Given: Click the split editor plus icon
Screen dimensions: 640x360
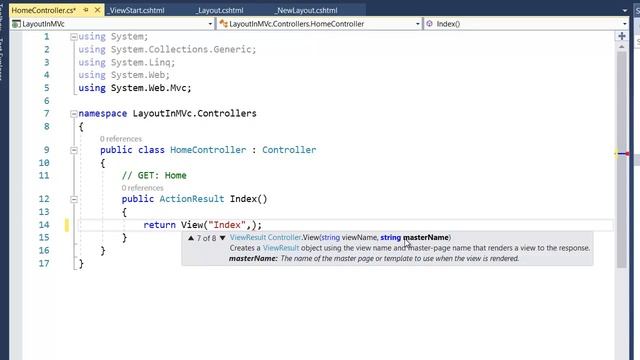Looking at the screenshot, I should point(622,36).
